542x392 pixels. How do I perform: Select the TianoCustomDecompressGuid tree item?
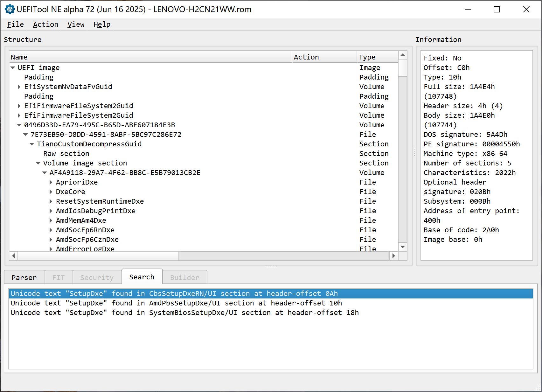pos(89,144)
